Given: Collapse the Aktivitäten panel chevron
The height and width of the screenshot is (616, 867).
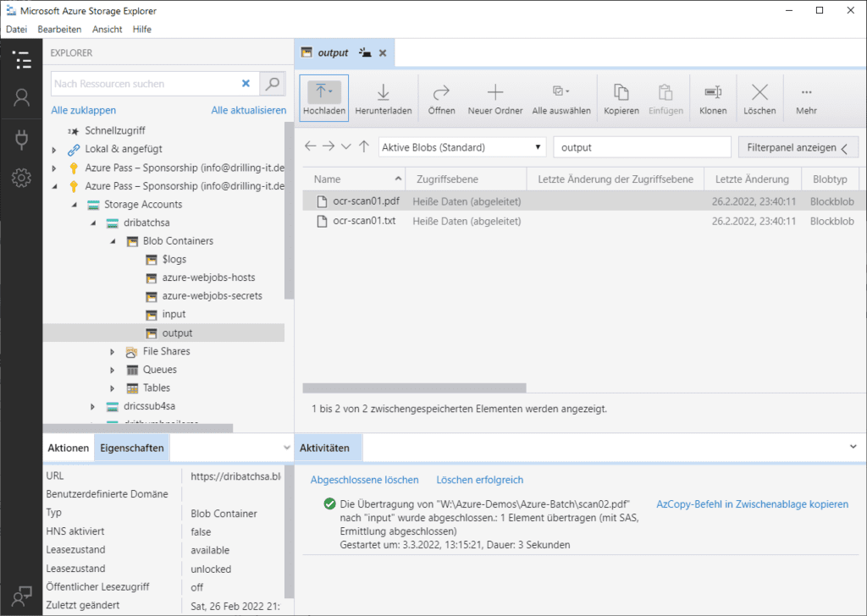Looking at the screenshot, I should click(853, 447).
